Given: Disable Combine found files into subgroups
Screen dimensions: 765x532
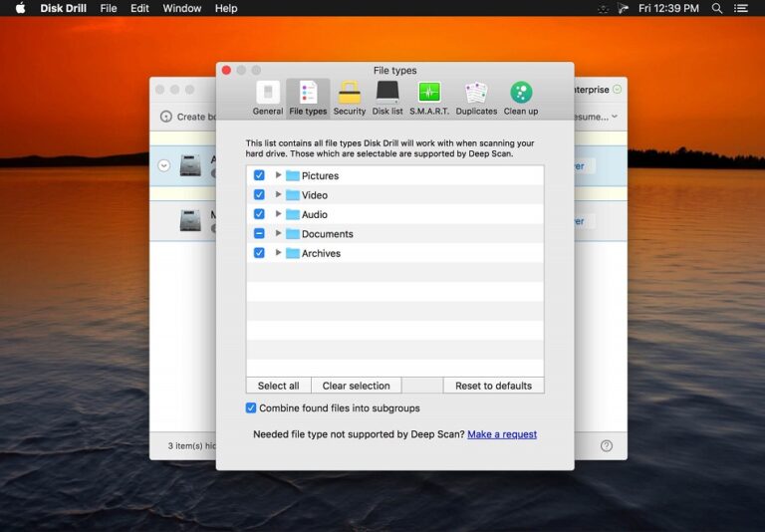Looking at the screenshot, I should click(x=251, y=408).
